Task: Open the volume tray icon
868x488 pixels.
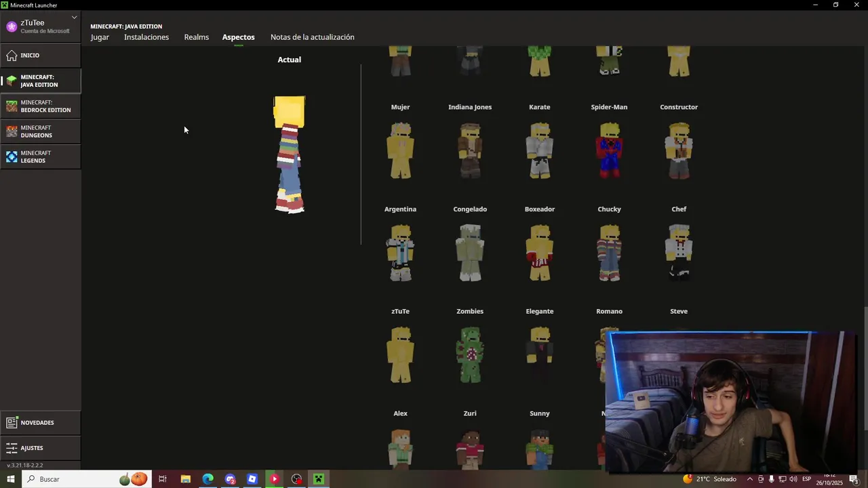Action: [793, 479]
